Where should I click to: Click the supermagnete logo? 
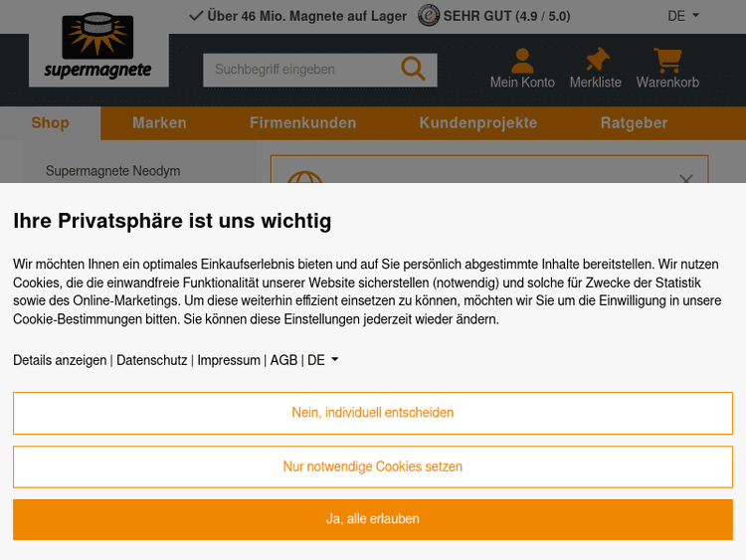[98, 48]
